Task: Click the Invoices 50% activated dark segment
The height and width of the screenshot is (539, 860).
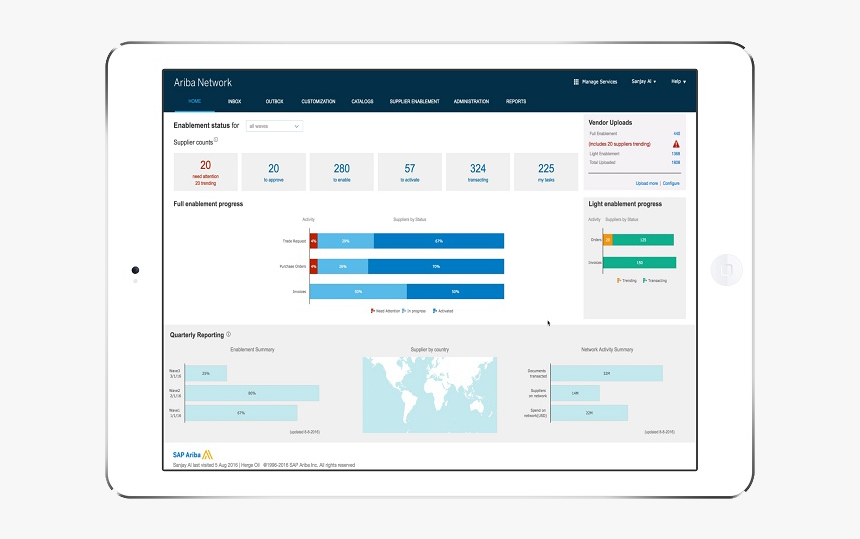Action: coord(455,292)
